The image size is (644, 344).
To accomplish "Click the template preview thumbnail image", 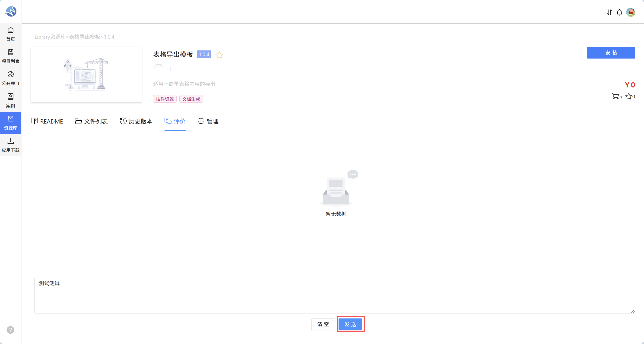I will click(86, 74).
